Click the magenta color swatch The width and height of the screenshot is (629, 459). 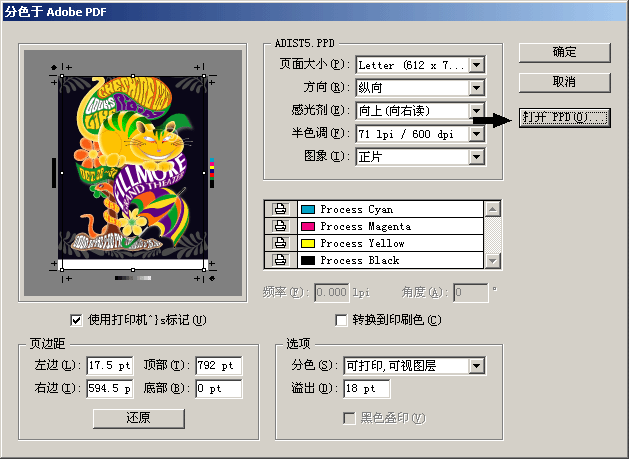point(308,226)
